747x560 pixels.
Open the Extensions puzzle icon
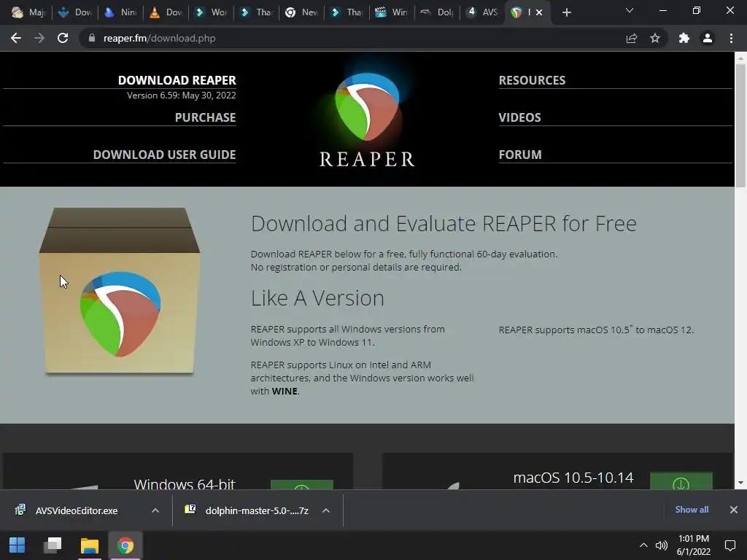tap(684, 38)
